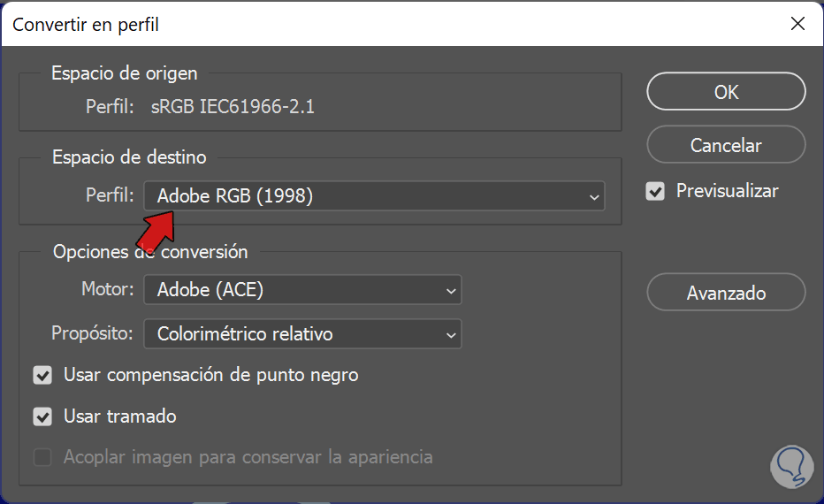This screenshot has height=504, width=824.
Task: Expand the Motor dropdown
Action: coord(302,289)
